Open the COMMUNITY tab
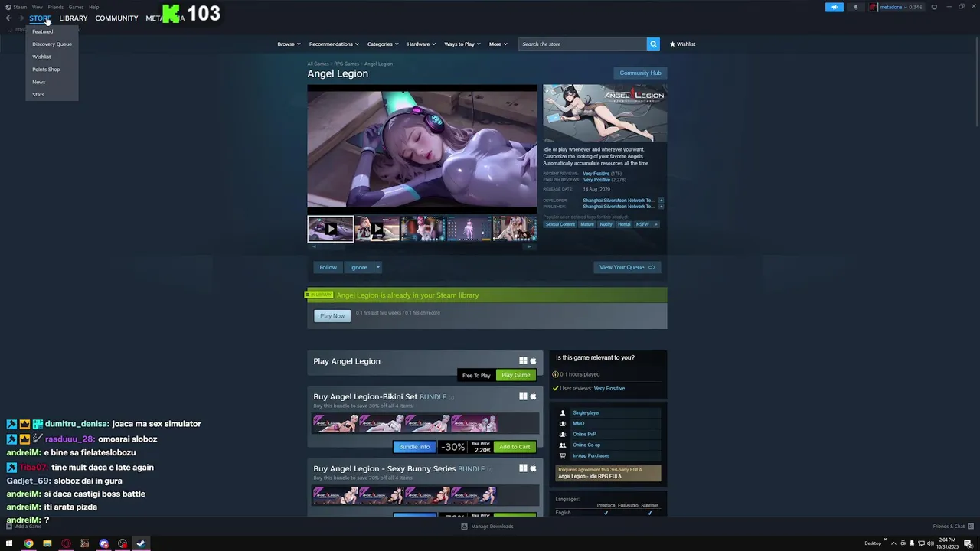The width and height of the screenshot is (980, 551). (x=116, y=18)
